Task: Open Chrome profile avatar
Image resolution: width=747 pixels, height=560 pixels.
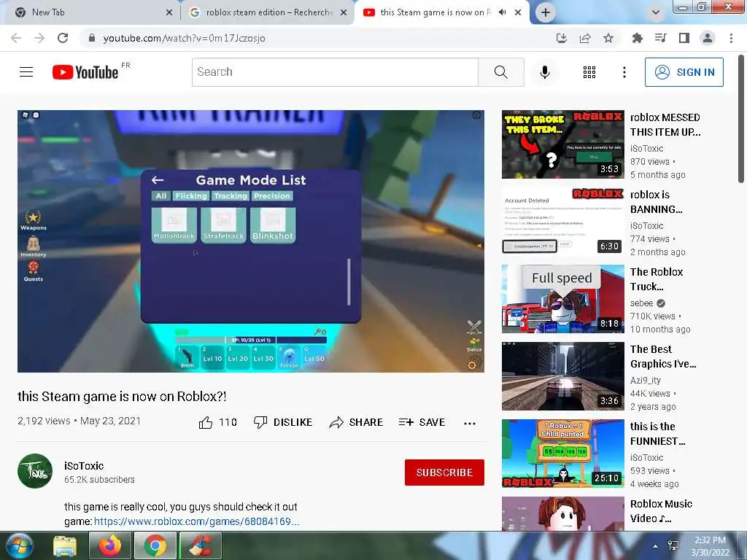Action: tap(708, 38)
